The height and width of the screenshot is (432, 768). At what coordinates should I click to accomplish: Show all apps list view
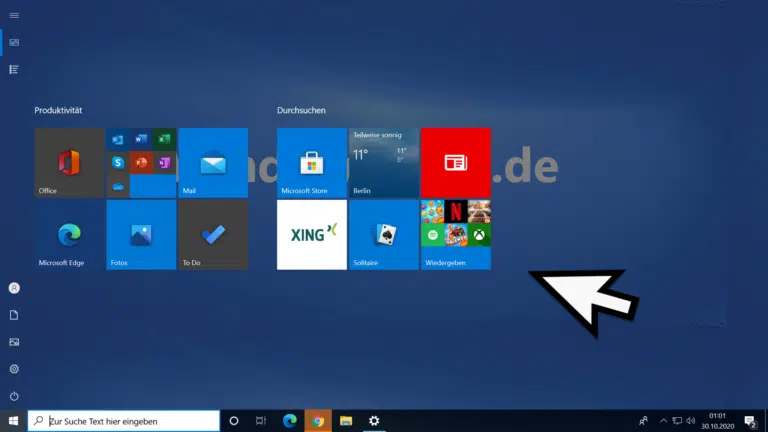14,70
